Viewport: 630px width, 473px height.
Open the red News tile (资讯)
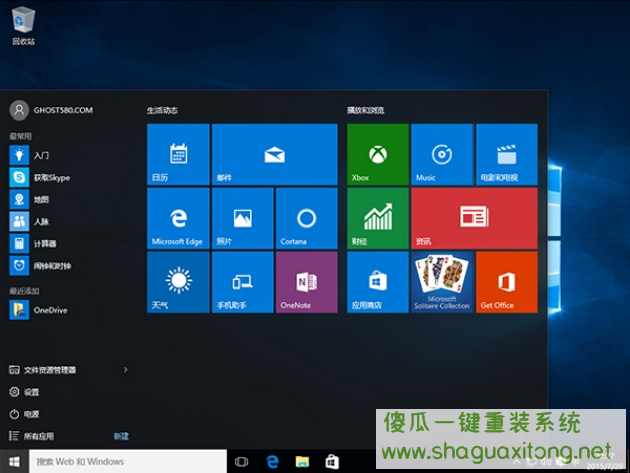click(x=475, y=218)
